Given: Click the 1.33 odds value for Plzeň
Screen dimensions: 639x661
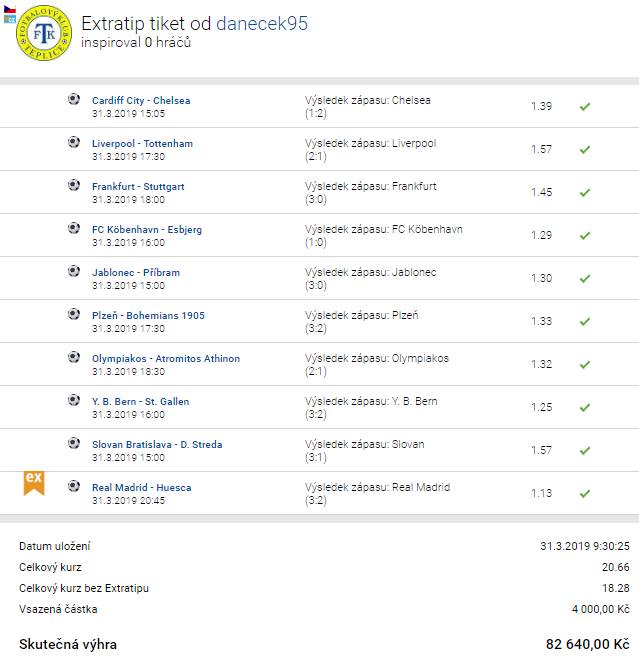Looking at the screenshot, I should (x=542, y=321).
